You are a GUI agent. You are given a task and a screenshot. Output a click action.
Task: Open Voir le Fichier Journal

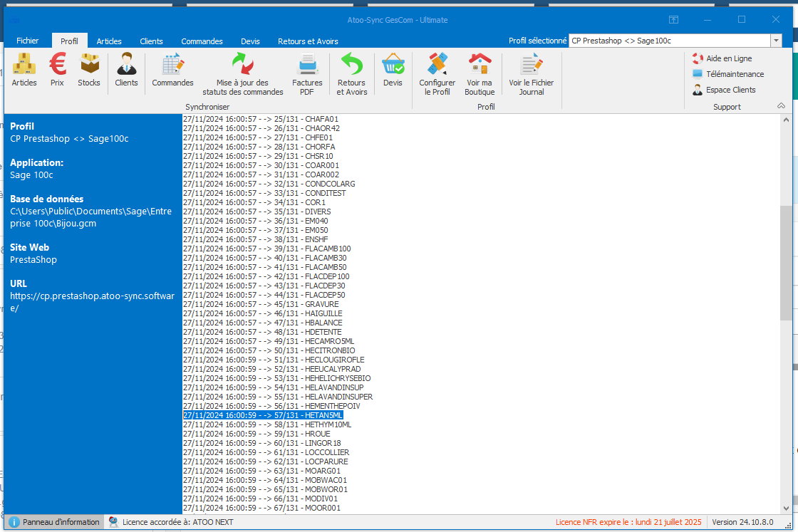[532, 74]
